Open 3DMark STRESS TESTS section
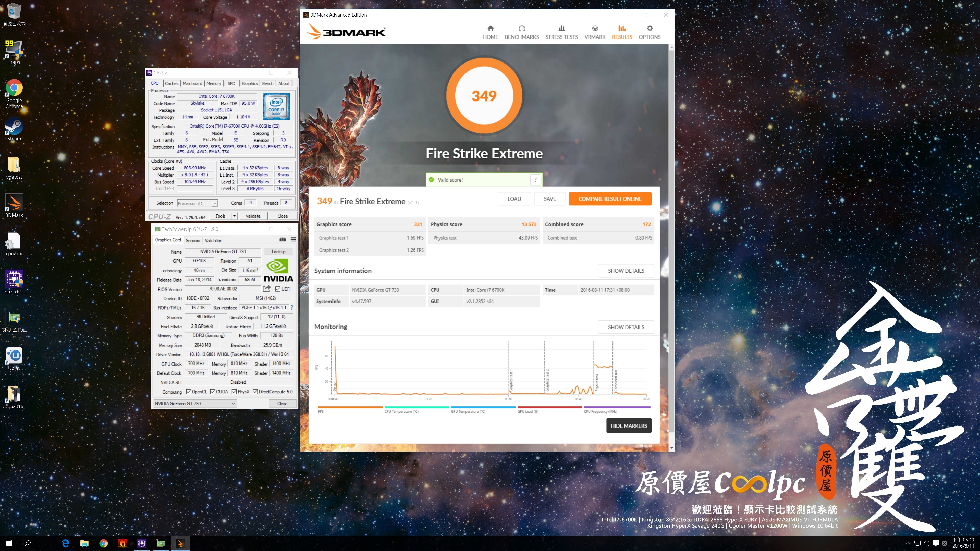Screen dimensions: 980x551 coord(561,32)
